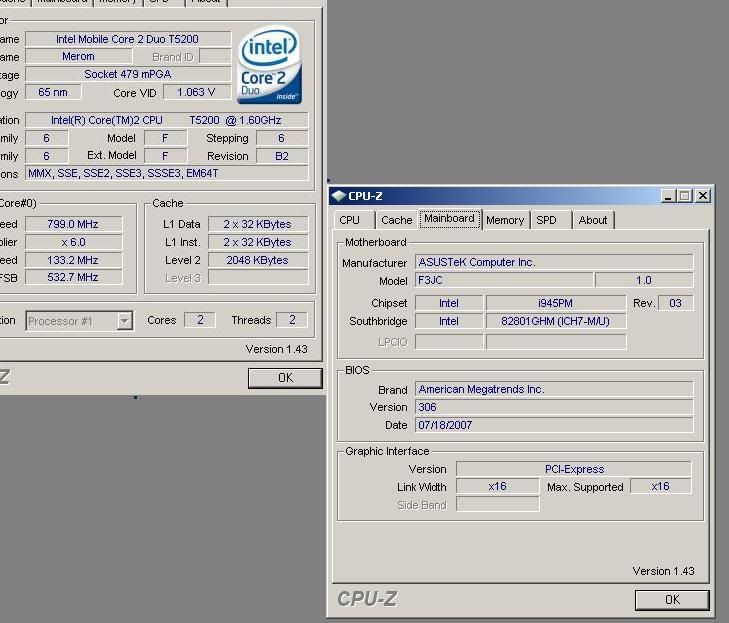Click motherboard model revision 1.0
The image size is (729, 623).
click(644, 280)
